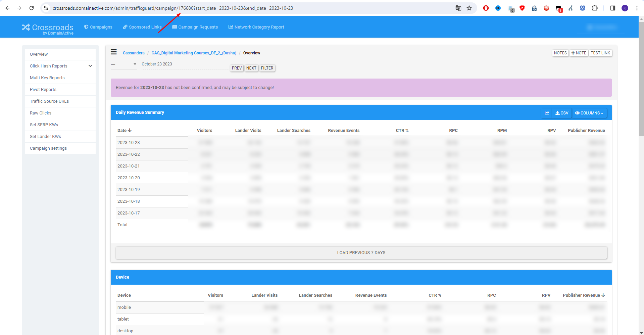Click the browser back arrow
The height and width of the screenshot is (335, 644).
click(7, 8)
